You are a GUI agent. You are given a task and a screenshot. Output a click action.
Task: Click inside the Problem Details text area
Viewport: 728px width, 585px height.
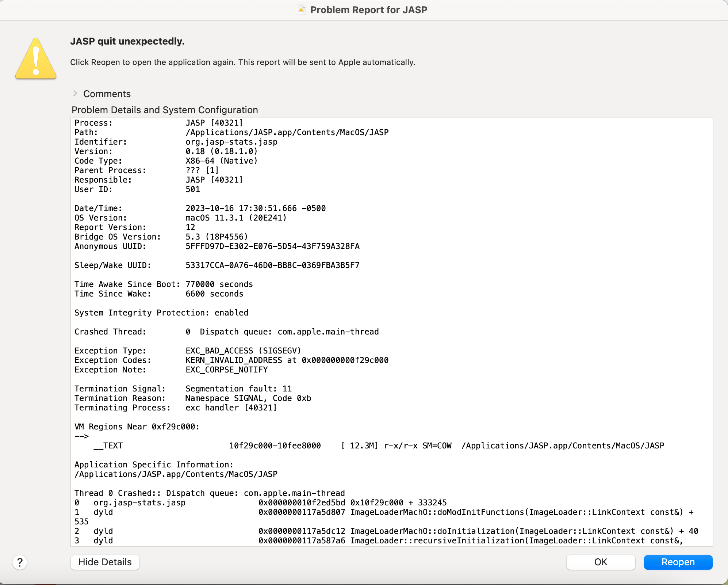[x=365, y=329]
